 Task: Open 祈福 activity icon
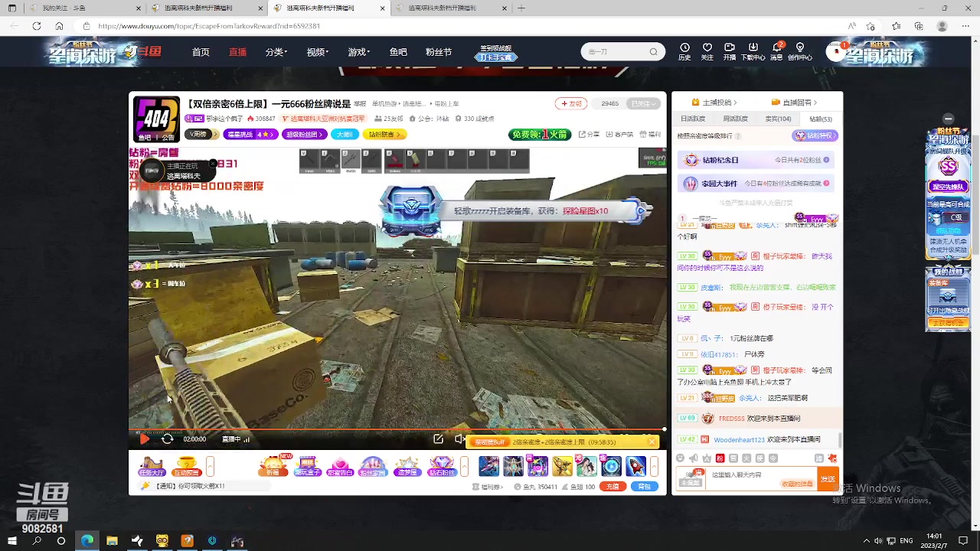273,467
